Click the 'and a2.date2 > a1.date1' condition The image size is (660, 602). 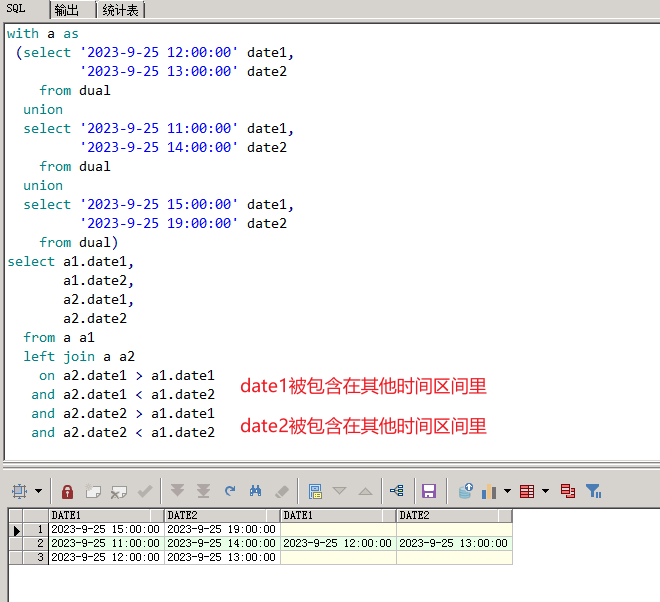123,413
